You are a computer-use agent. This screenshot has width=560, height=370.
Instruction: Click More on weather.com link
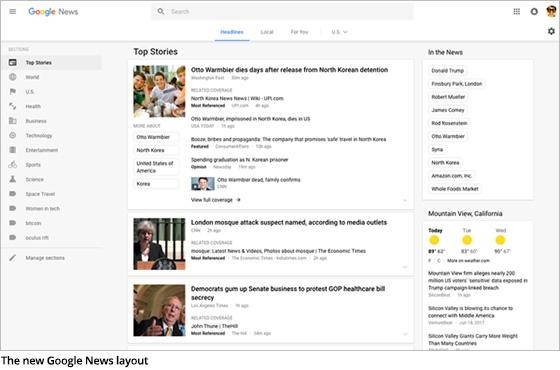(468, 261)
